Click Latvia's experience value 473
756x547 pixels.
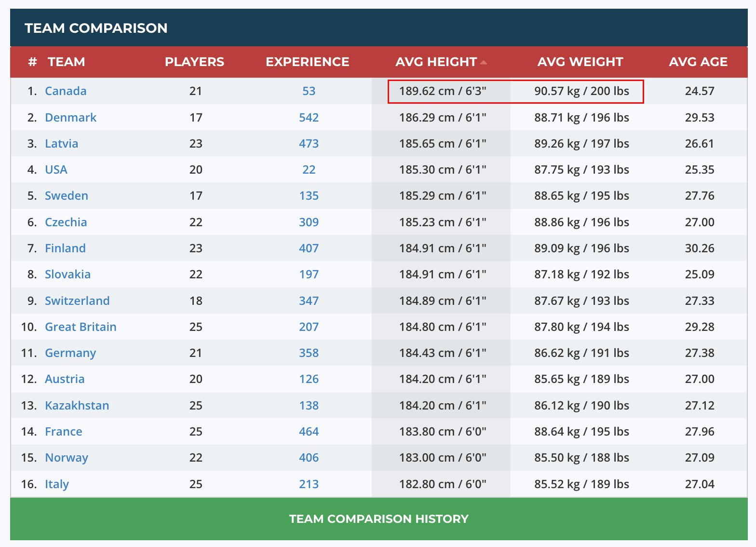309,144
